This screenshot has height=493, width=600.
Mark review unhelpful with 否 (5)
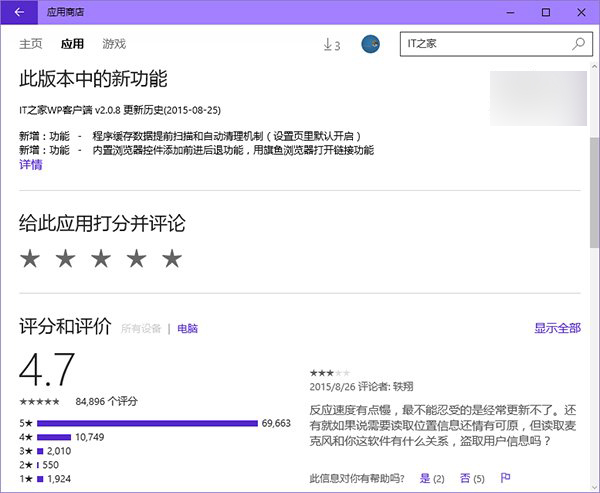[472, 478]
